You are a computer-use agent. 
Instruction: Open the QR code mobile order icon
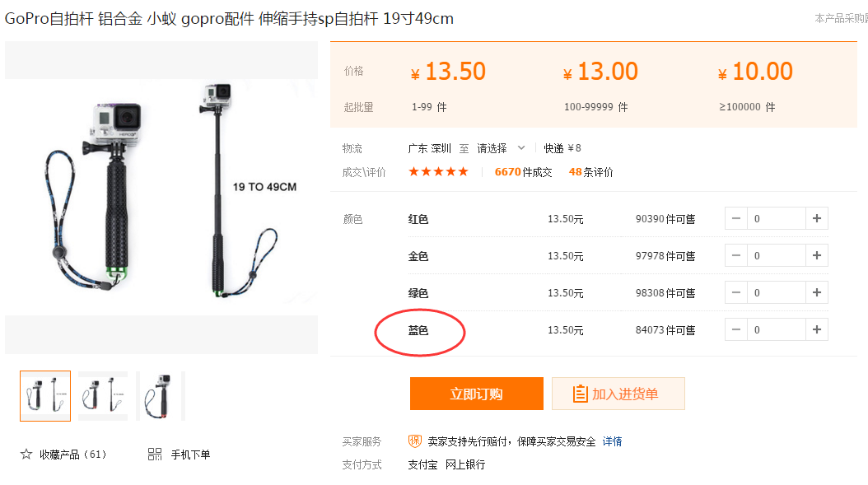click(155, 455)
